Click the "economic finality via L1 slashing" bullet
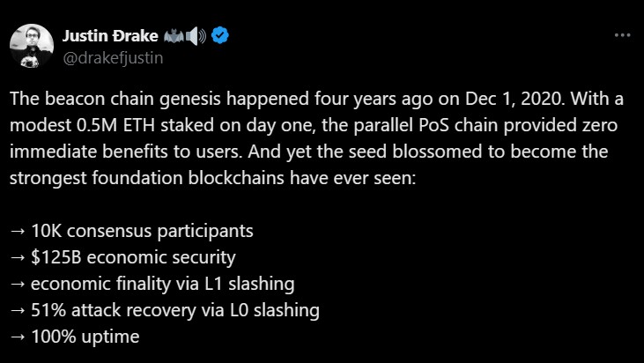The width and height of the screenshot is (644, 363). [x=162, y=284]
